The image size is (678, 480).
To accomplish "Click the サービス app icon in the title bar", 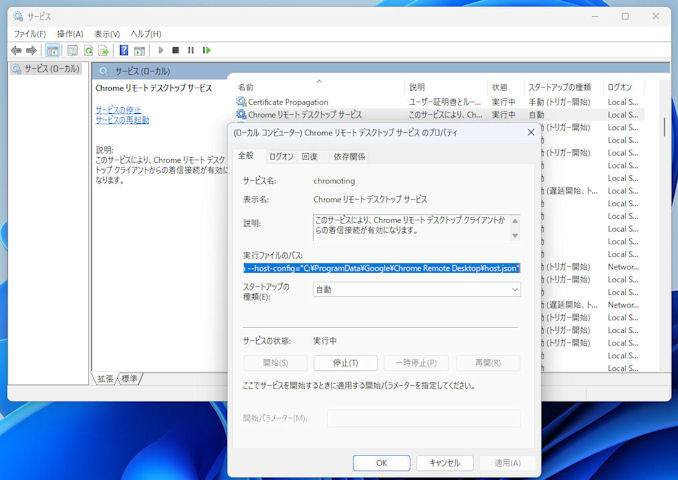I will click(18, 16).
